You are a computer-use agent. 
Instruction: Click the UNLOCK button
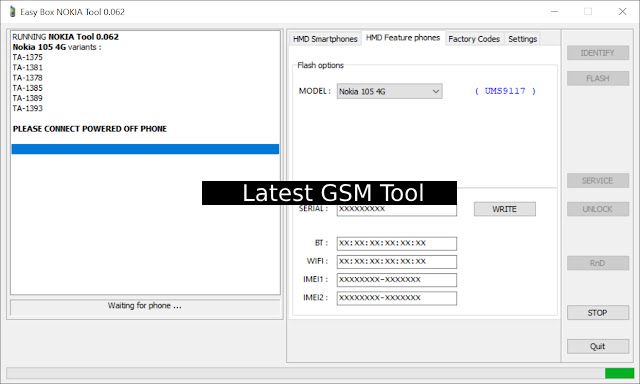598,209
